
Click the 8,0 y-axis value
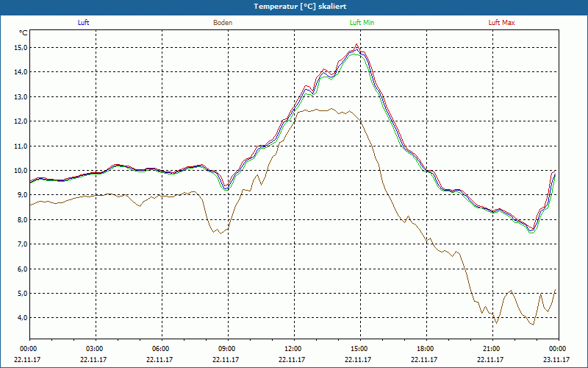point(23,219)
